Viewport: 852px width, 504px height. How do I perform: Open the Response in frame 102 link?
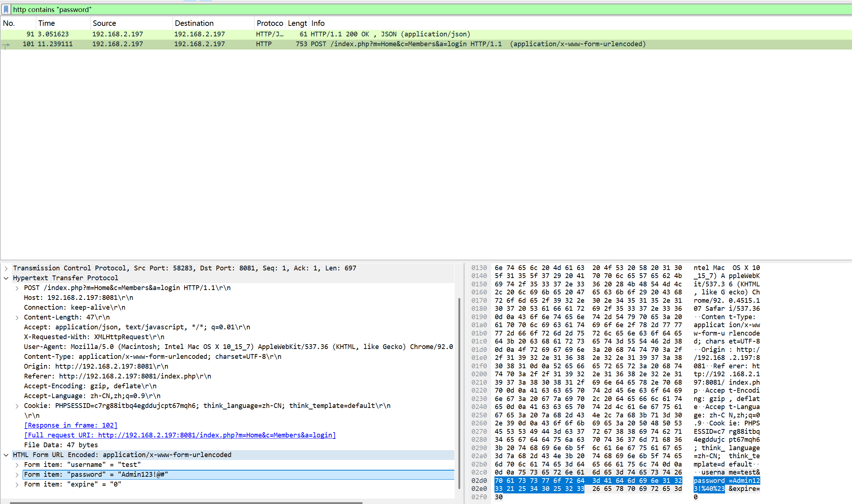pyautogui.click(x=71, y=425)
